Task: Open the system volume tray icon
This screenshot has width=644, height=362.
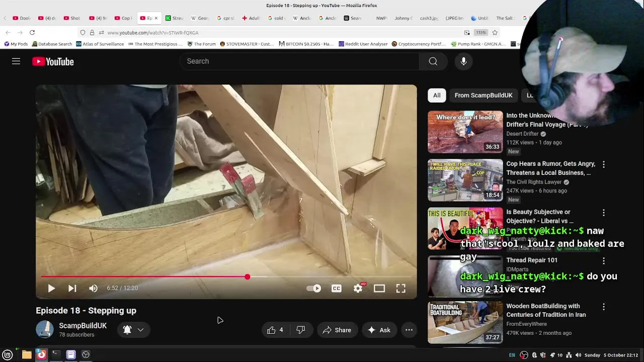Action: [578, 355]
